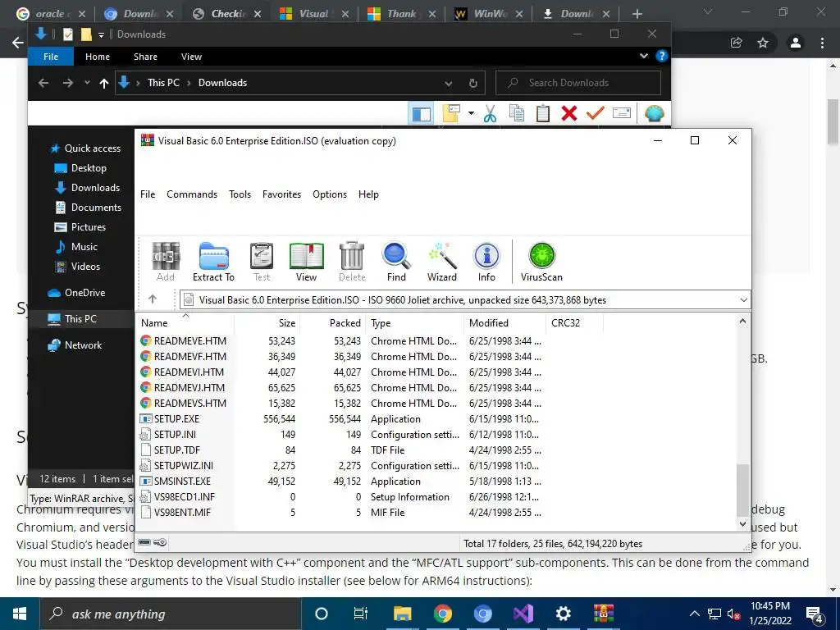Click the WinRAR icon in the taskbar
The width and height of the screenshot is (840, 630).
tap(604, 614)
